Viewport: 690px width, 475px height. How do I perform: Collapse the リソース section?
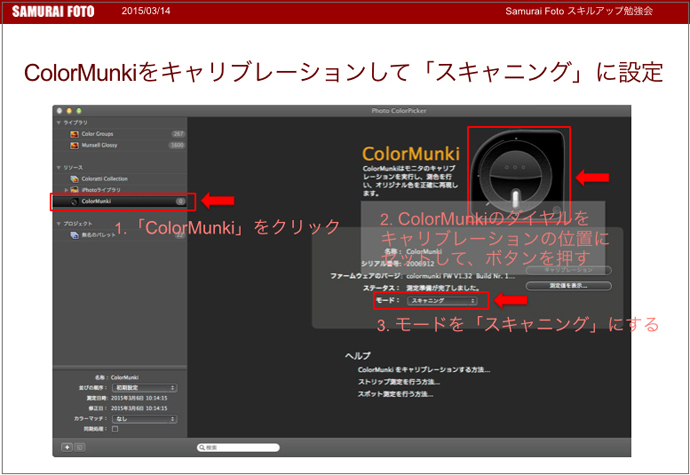pos(59,167)
